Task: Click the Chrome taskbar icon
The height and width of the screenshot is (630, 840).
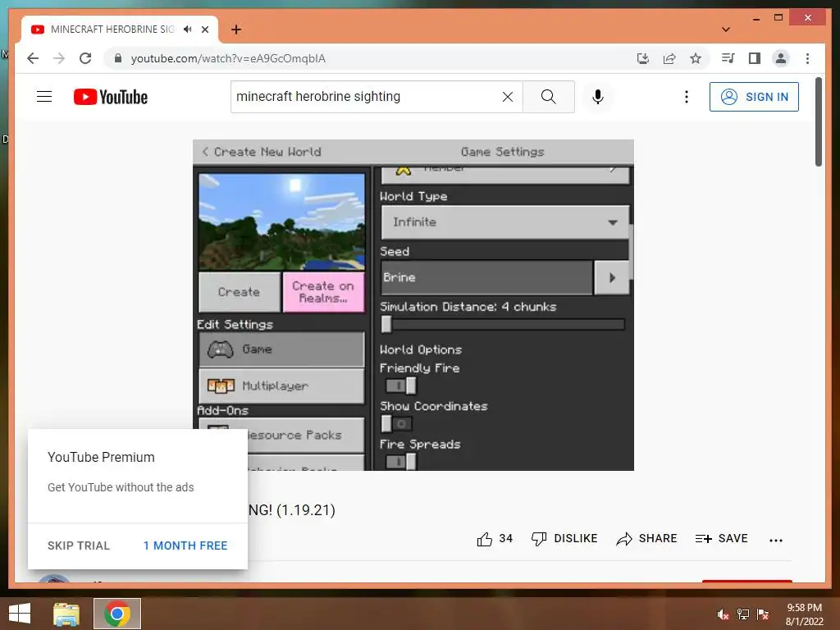Action: coord(117,614)
